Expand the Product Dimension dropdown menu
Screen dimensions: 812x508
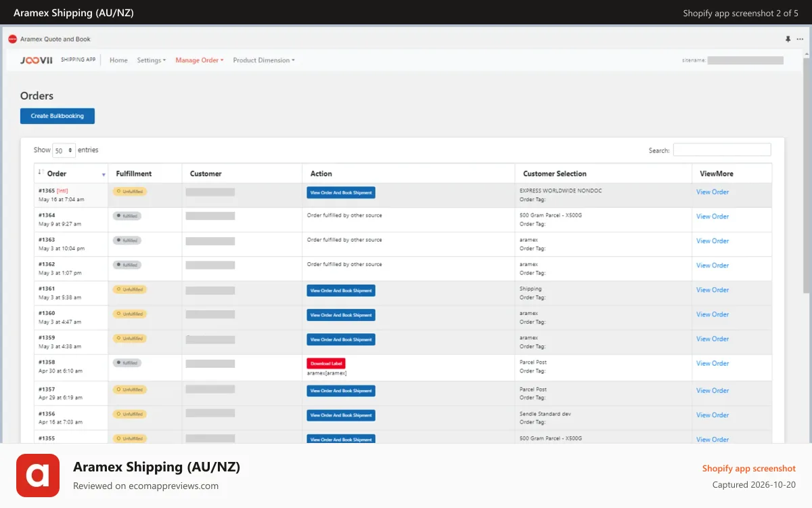click(x=264, y=60)
